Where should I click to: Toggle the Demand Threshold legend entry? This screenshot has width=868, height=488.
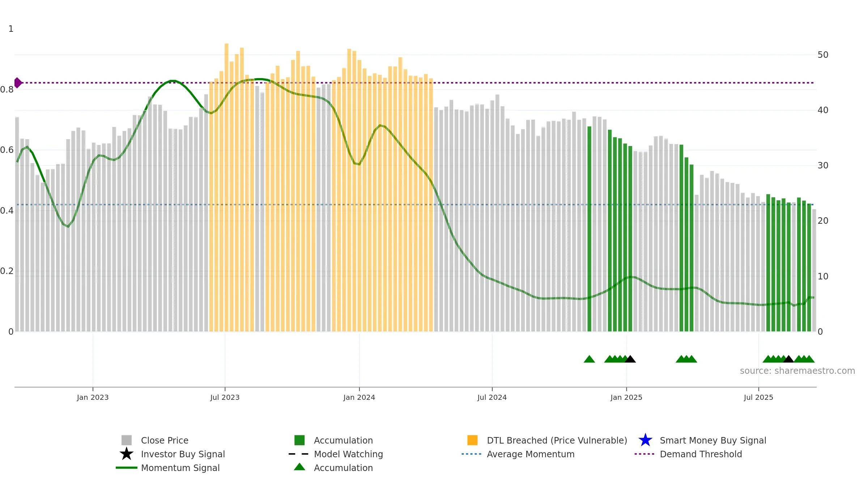click(688, 454)
